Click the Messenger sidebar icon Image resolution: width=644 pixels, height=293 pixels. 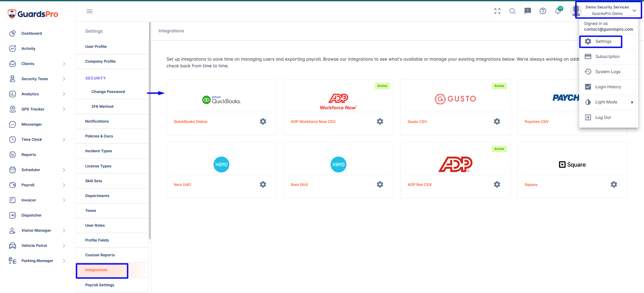click(12, 124)
